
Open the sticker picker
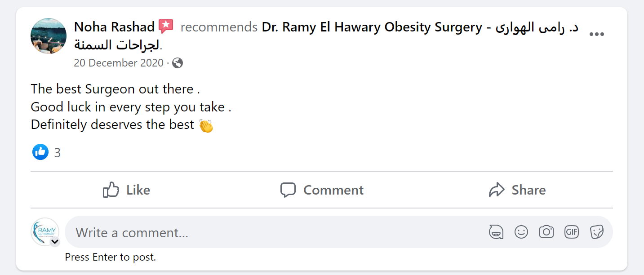[x=597, y=232]
